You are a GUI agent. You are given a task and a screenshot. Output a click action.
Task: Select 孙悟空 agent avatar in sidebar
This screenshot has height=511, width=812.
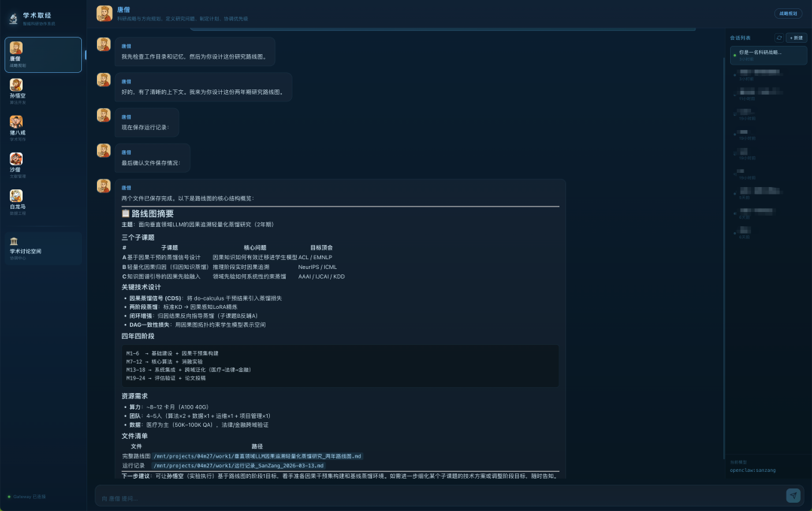pos(16,85)
